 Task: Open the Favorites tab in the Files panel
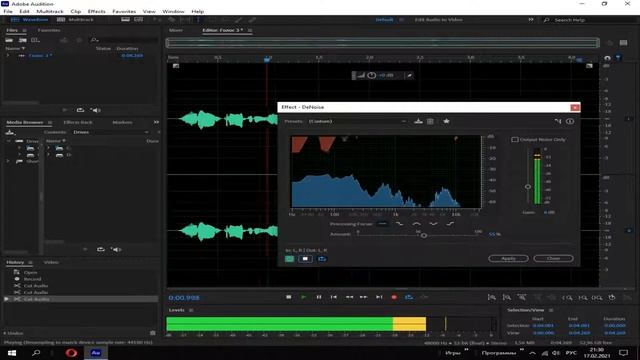[49, 30]
